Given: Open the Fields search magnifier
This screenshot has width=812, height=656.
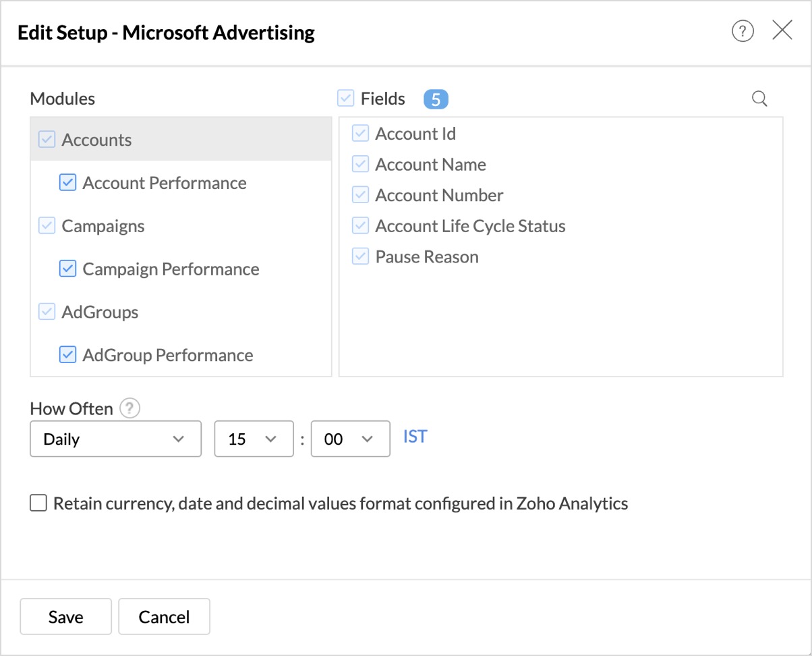Looking at the screenshot, I should [x=759, y=99].
